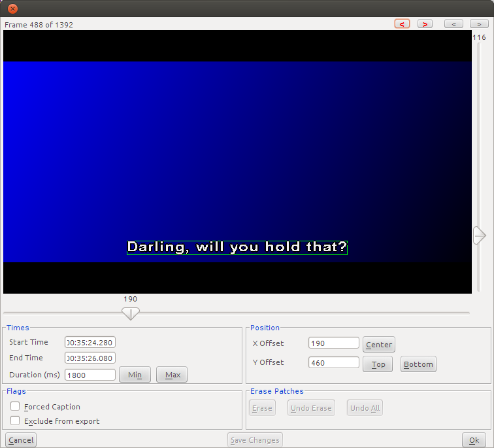Click the red previous frame arrow button
494x448 pixels.
point(402,24)
